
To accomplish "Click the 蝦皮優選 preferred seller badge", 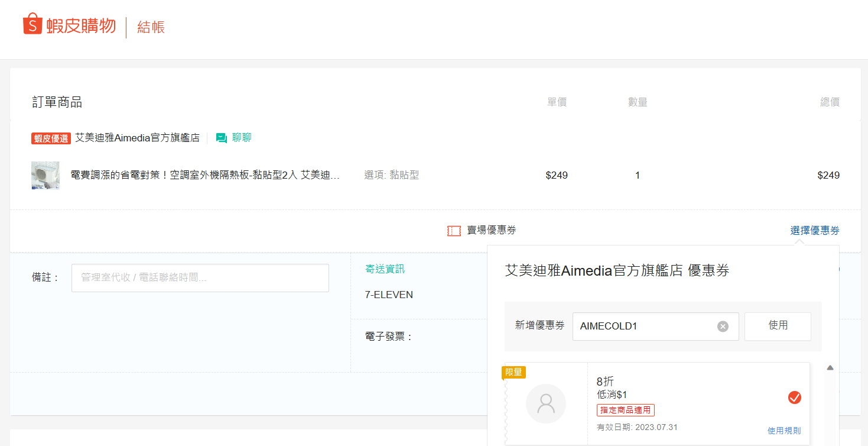I will (51, 138).
